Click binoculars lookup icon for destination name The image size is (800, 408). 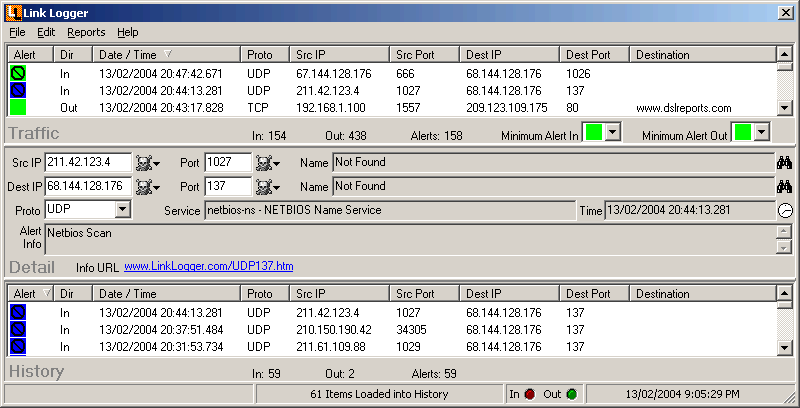tap(784, 186)
